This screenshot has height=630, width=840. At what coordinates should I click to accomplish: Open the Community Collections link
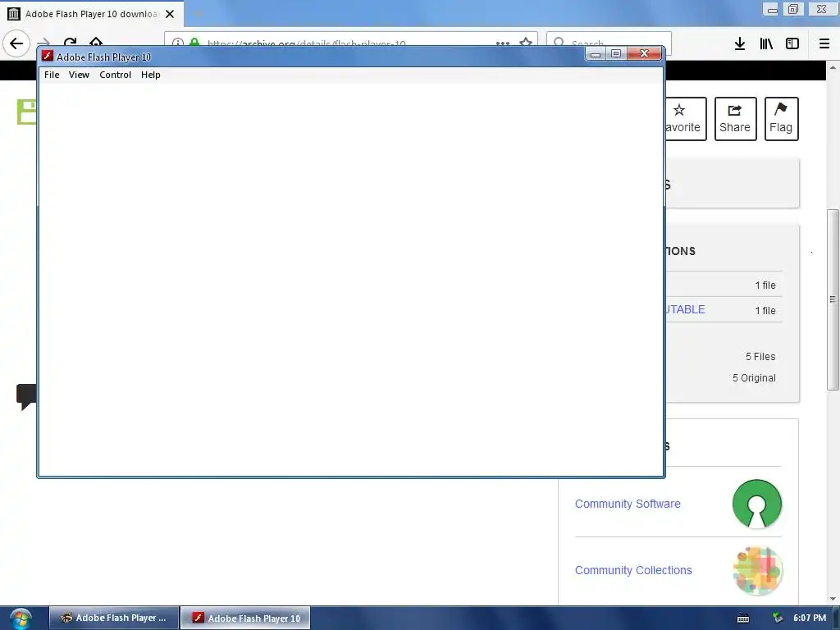click(x=633, y=571)
